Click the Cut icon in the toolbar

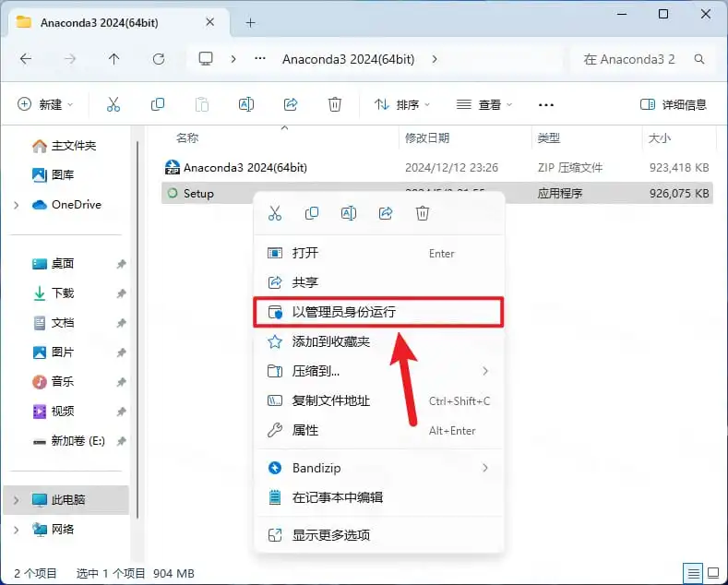click(x=113, y=104)
